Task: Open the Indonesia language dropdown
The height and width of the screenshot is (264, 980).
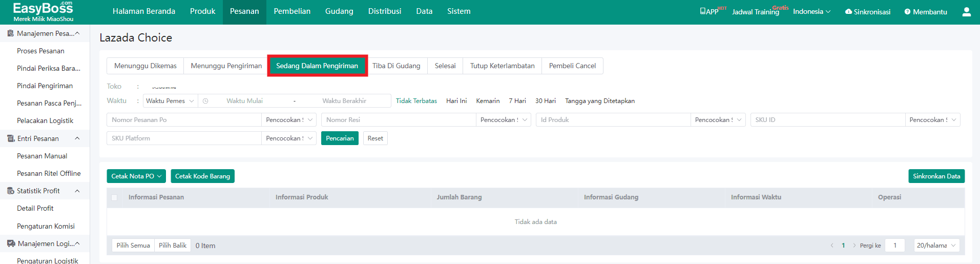Action: pos(812,11)
